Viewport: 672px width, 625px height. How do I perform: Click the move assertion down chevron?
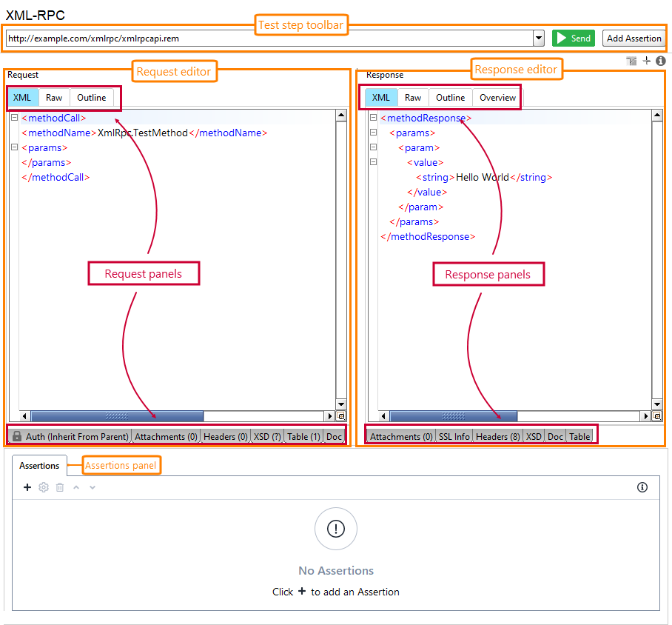coord(93,487)
